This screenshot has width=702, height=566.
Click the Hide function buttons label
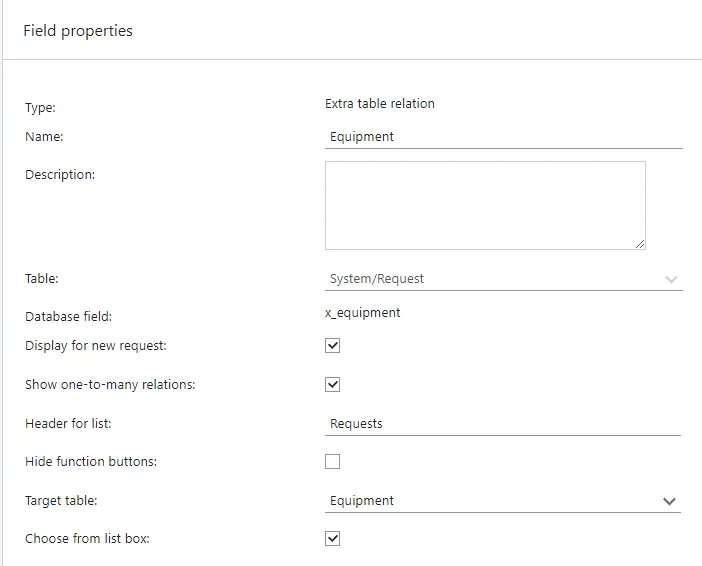click(x=91, y=462)
